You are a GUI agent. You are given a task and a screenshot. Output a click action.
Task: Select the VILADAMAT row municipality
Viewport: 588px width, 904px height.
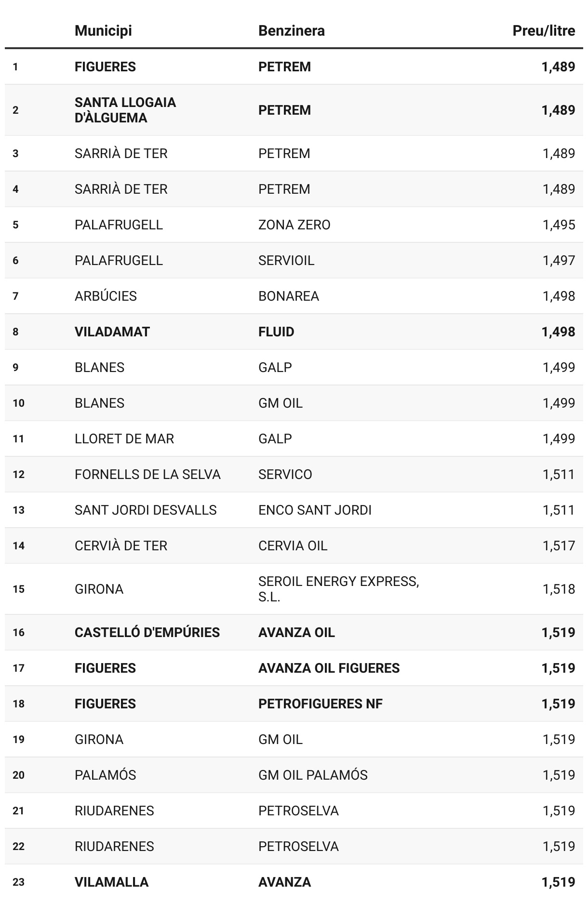pos(112,332)
